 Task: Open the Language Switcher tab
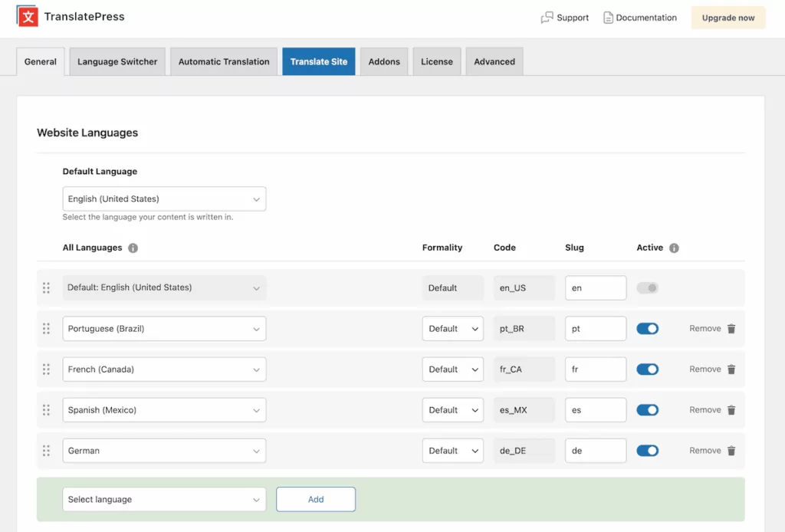pyautogui.click(x=117, y=61)
